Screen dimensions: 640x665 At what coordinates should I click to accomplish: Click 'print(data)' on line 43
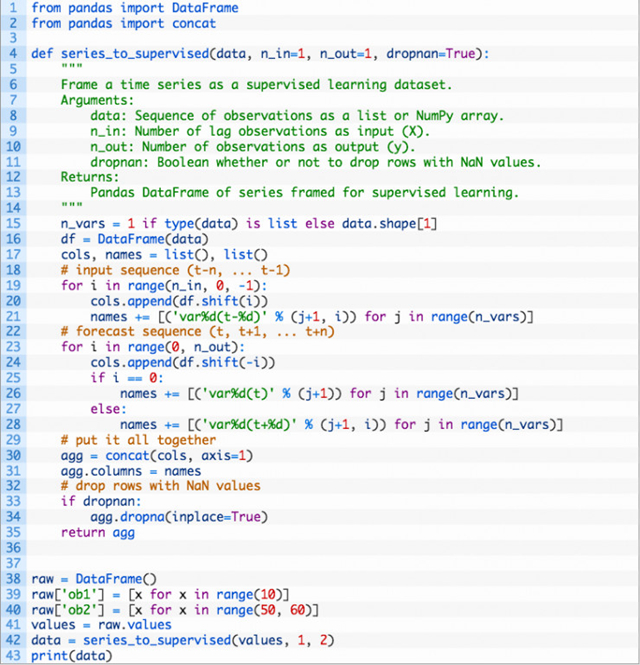(72, 656)
